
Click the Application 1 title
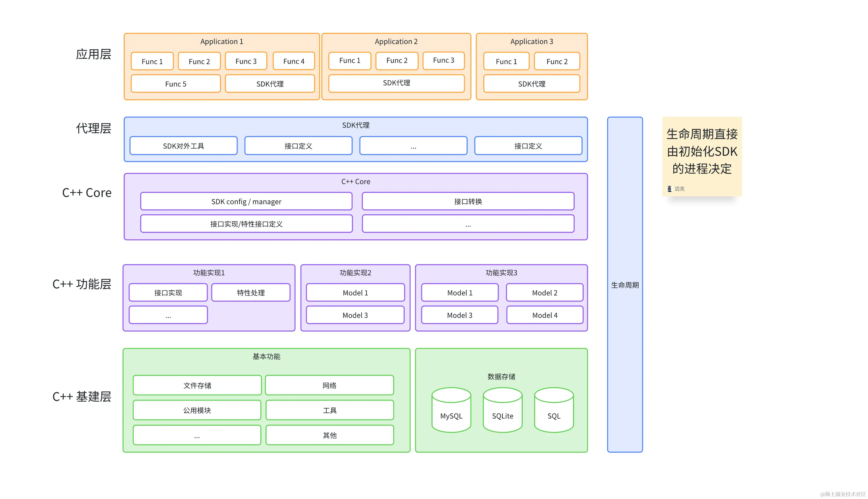click(x=222, y=41)
